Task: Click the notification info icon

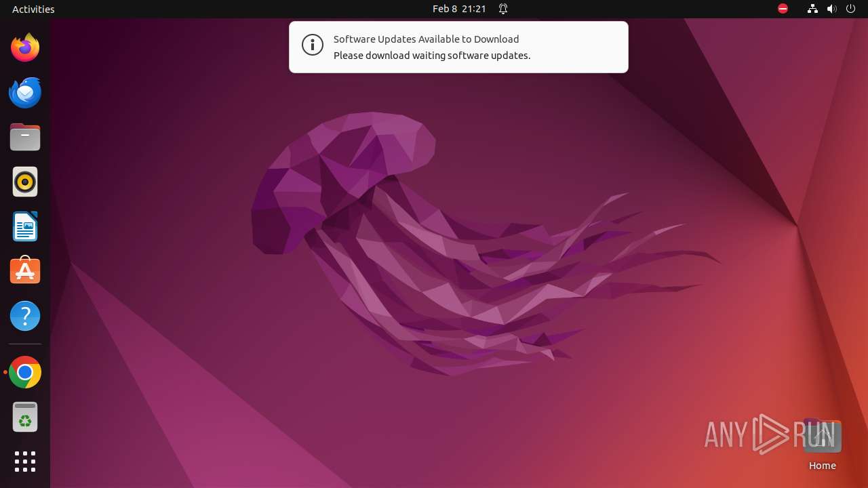Action: pos(313,45)
